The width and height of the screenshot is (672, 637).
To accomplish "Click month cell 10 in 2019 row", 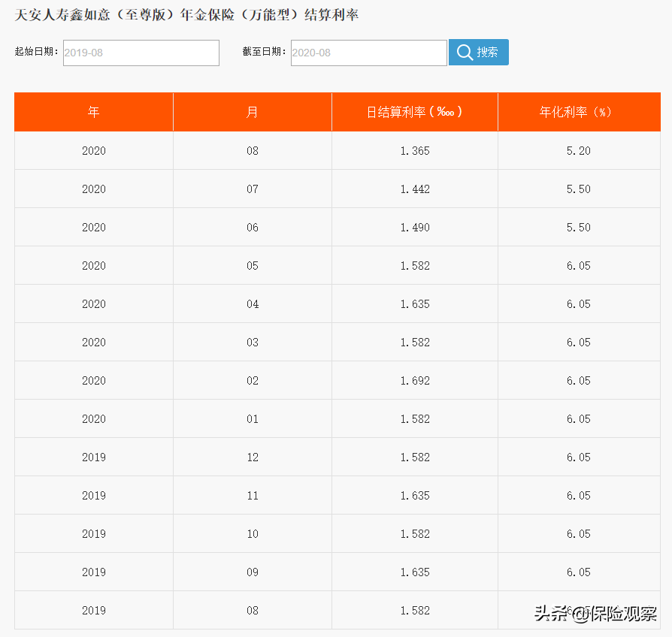I will pyautogui.click(x=253, y=534).
